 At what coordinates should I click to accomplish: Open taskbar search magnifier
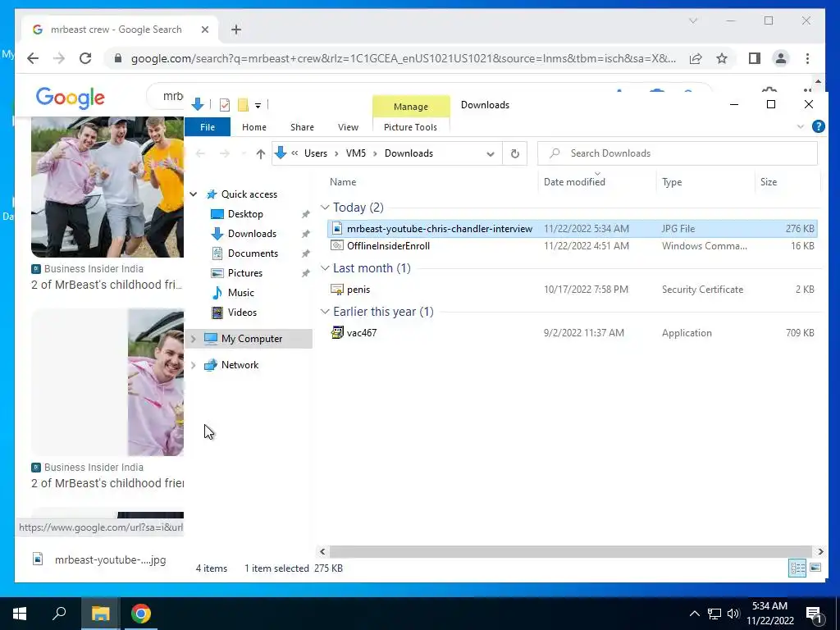point(59,614)
